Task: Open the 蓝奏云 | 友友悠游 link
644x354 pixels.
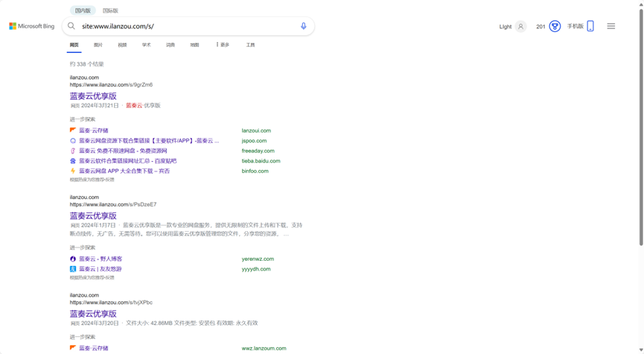Action: tap(101, 269)
